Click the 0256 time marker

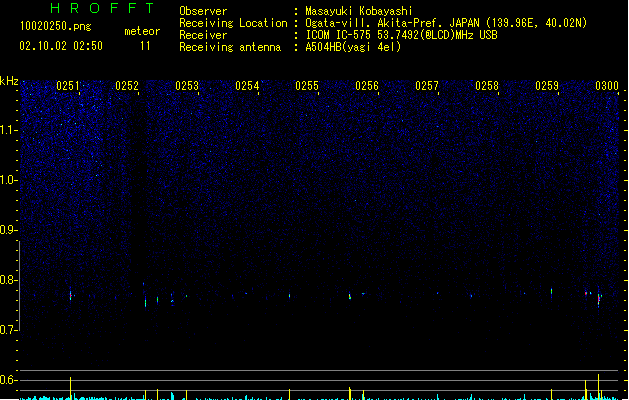pyautogui.click(x=367, y=86)
